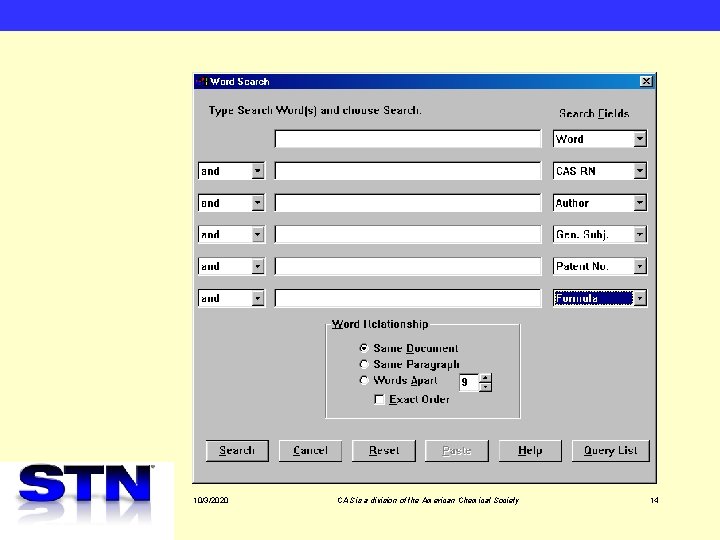Click the Word search text field
The width and height of the screenshot is (720, 540).
point(408,139)
